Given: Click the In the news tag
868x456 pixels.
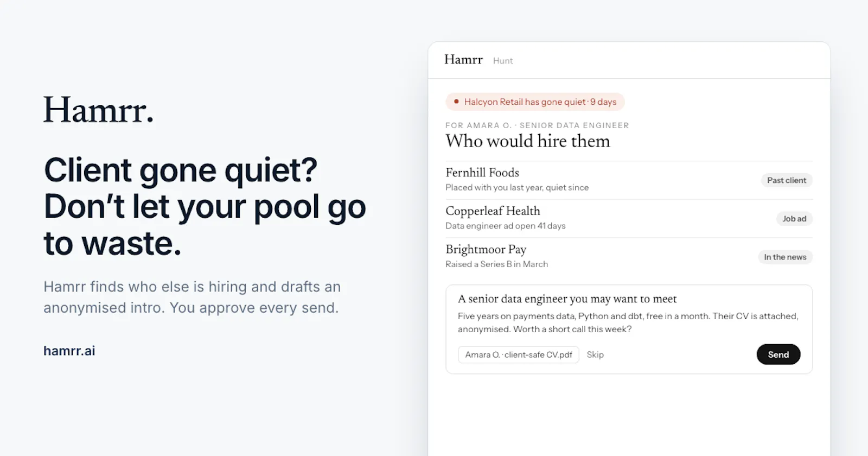Looking at the screenshot, I should (785, 257).
